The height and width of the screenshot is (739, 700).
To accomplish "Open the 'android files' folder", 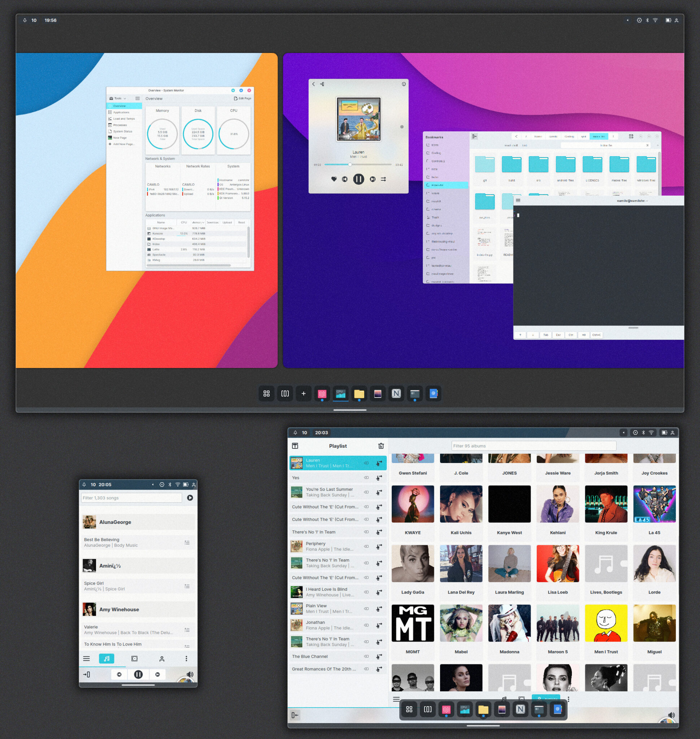I will tap(565, 169).
